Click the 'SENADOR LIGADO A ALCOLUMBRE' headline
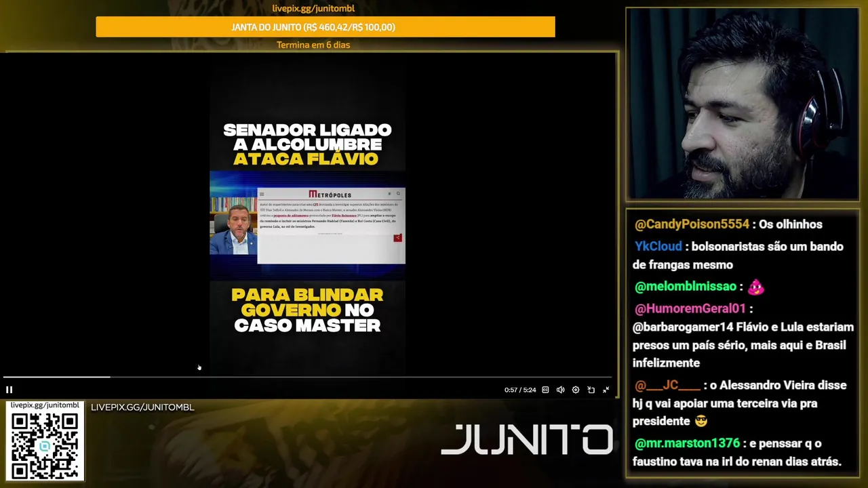This screenshot has width=868, height=488. [x=307, y=137]
